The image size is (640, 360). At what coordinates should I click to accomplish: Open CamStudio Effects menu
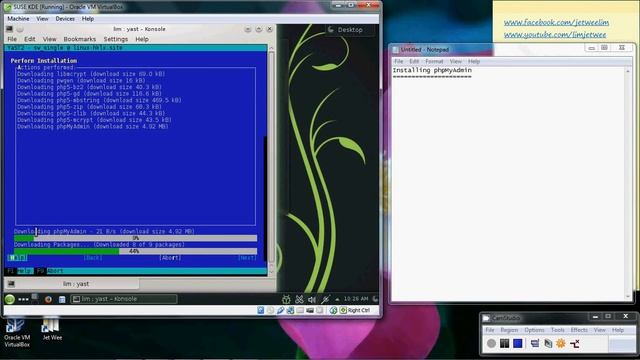coord(579,330)
